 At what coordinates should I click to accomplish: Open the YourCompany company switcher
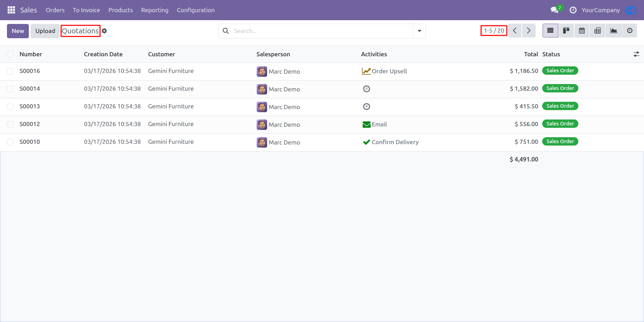(x=601, y=10)
